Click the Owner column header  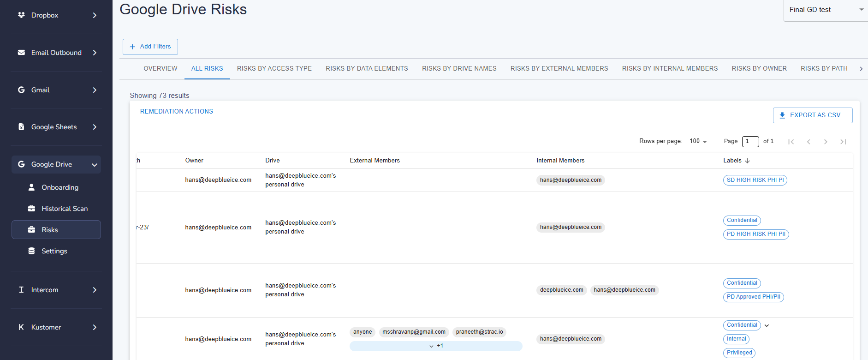click(194, 161)
